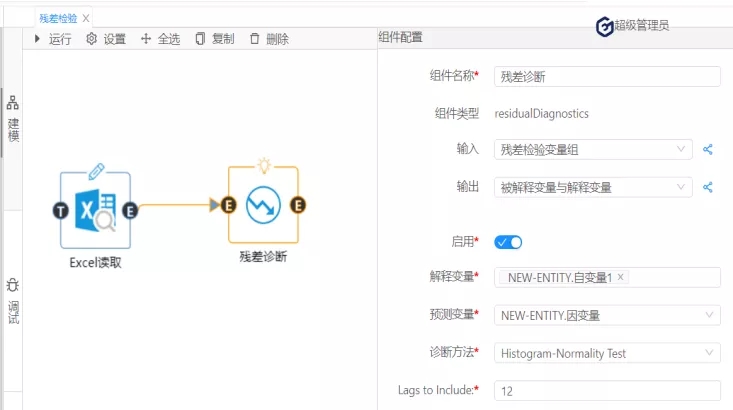Image resolution: width=733 pixels, height=410 pixels.
Task: Remove the NEW-ENTITY.自变量1 tag
Action: click(x=621, y=277)
